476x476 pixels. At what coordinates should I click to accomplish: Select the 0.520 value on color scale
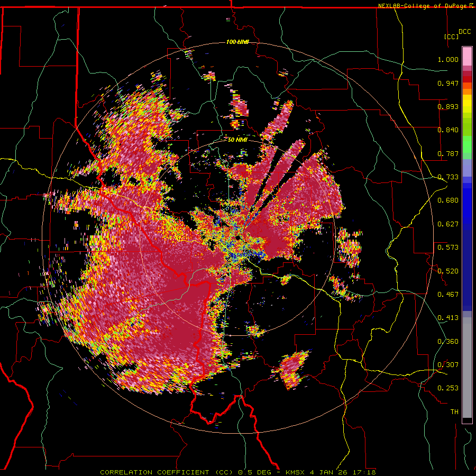pos(448,271)
